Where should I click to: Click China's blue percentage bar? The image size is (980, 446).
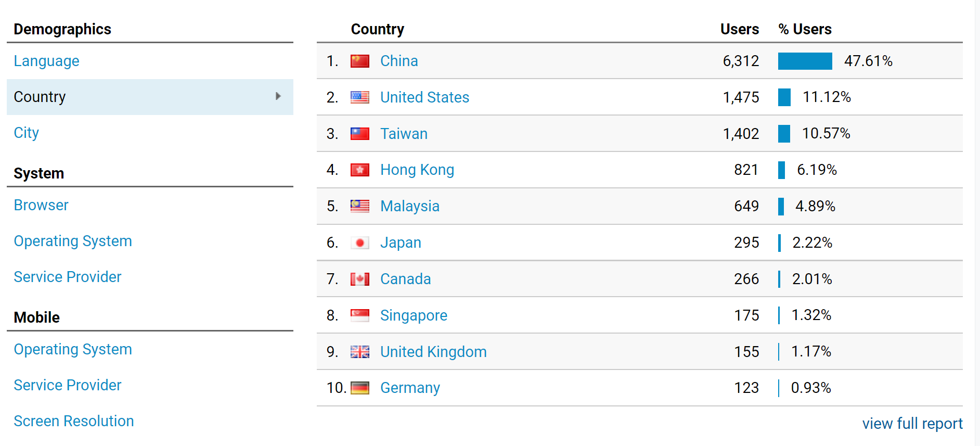[805, 61]
